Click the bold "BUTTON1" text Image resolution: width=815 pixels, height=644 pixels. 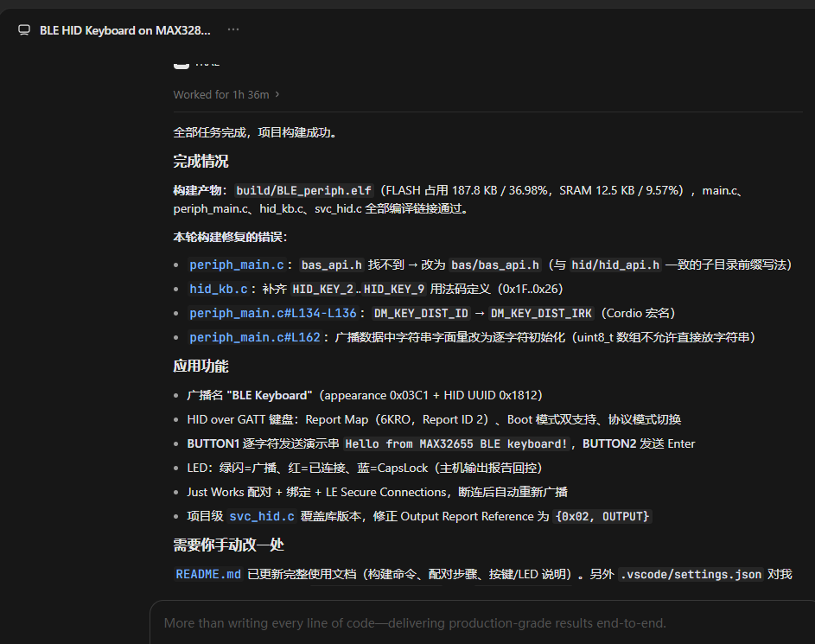click(x=213, y=444)
